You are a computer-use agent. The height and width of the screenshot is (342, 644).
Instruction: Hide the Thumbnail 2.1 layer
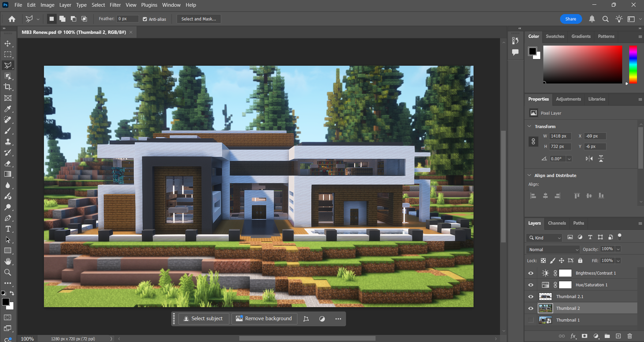pyautogui.click(x=531, y=297)
